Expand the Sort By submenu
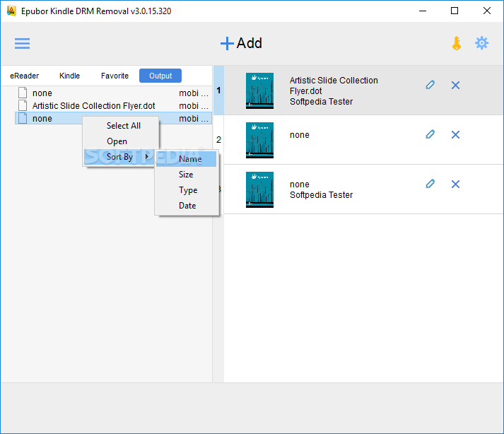This screenshot has width=504, height=434. [x=121, y=157]
